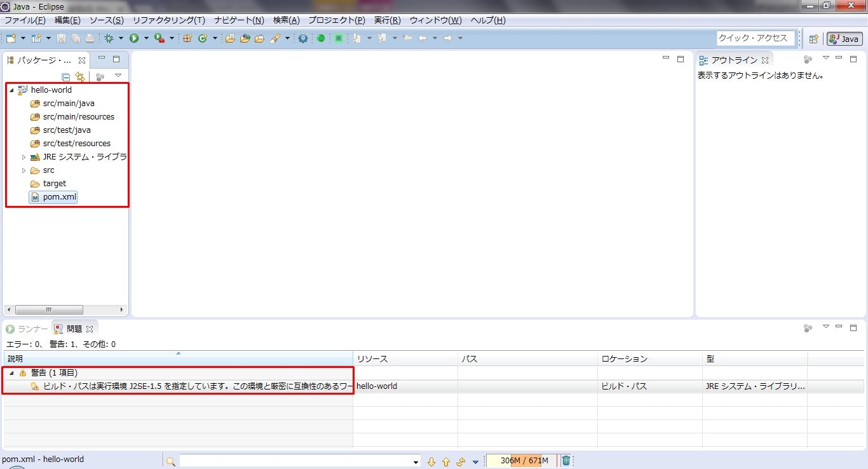Collapse the 警告 (1 項目) group
The width and height of the screenshot is (868, 469).
tap(11, 373)
